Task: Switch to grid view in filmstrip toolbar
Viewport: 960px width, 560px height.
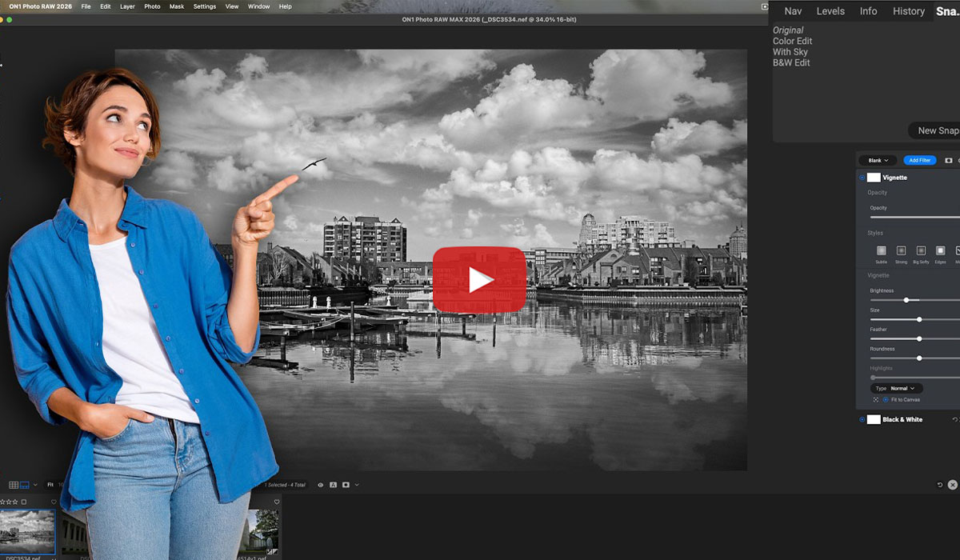Action: pyautogui.click(x=14, y=485)
